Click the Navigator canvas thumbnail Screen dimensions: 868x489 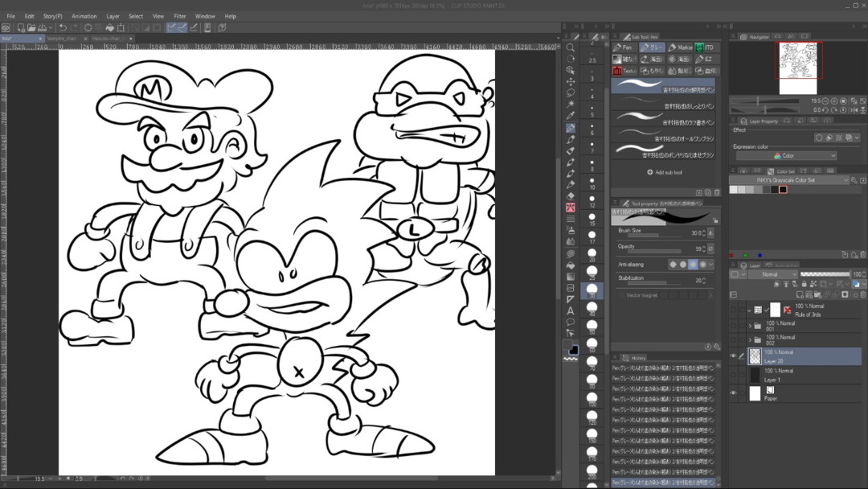click(x=797, y=67)
